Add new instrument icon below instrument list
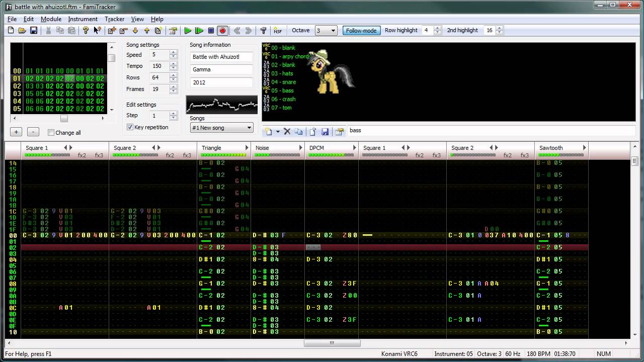Viewport: 644px width, 362px height. point(269,132)
